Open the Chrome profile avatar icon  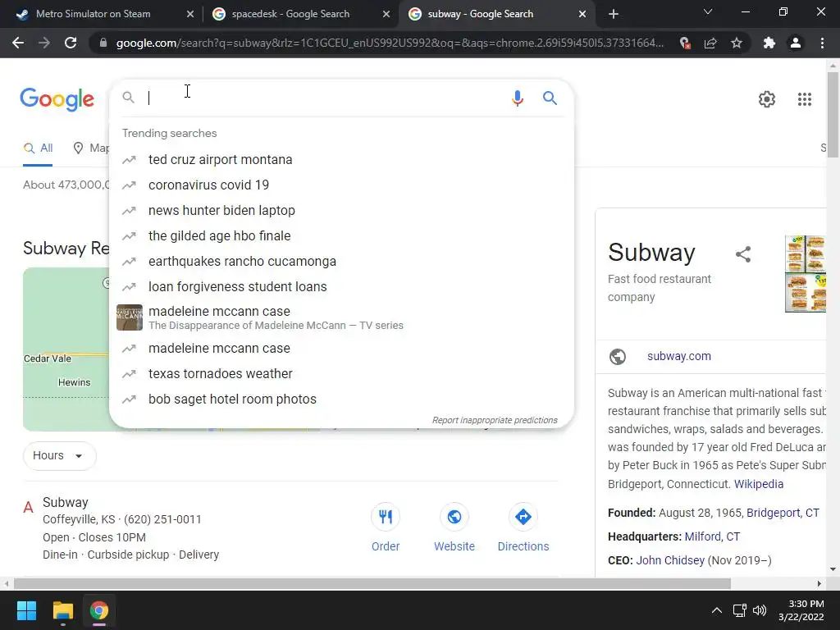[796, 43]
